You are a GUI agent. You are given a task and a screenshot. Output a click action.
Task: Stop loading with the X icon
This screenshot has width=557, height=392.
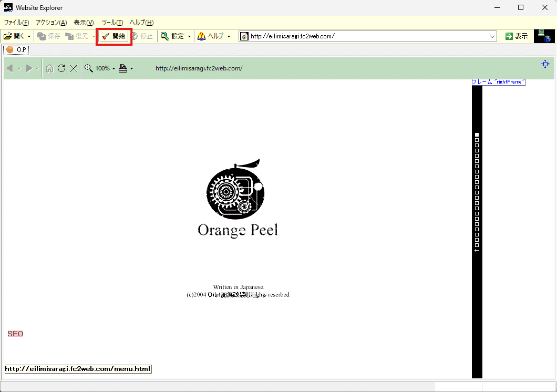coord(74,68)
